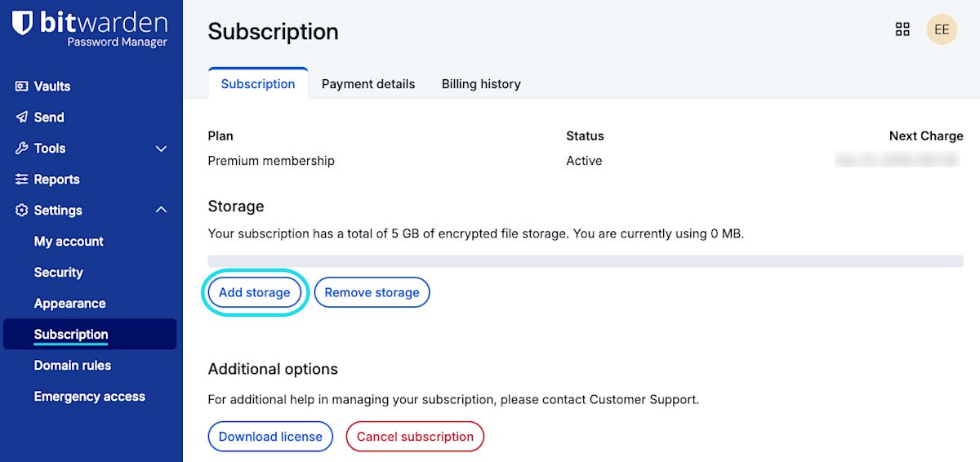
Task: Go to Emergency access in sidebar
Action: 89,397
